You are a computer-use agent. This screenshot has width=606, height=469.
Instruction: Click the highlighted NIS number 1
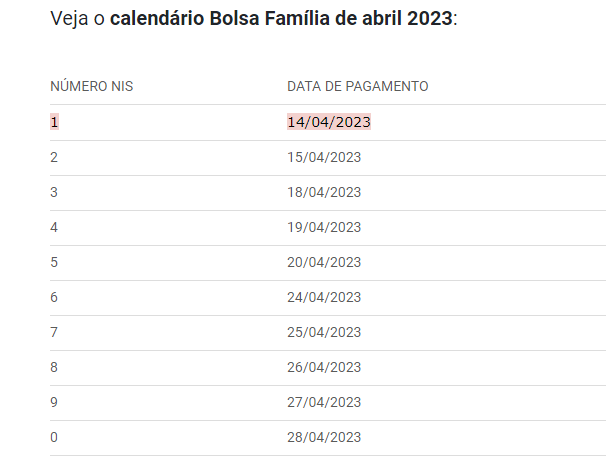pos(54,122)
